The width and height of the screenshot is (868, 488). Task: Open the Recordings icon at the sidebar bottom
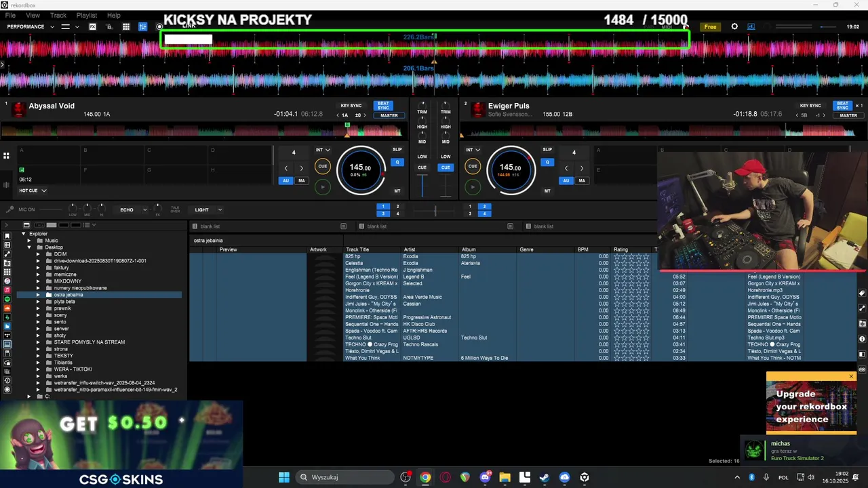coord(7,390)
